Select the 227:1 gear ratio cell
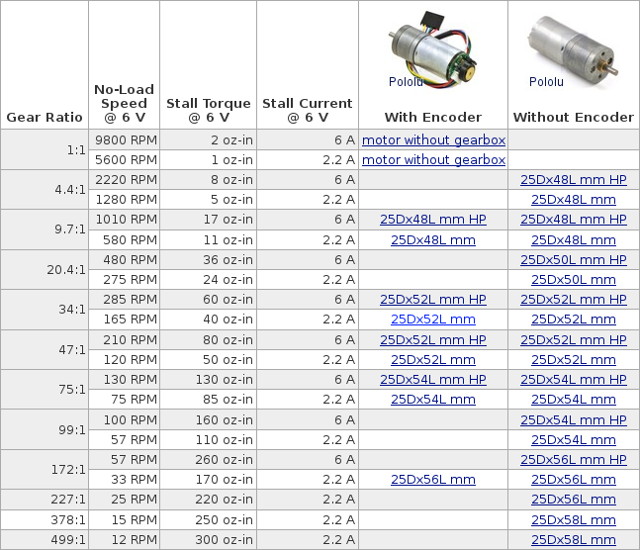 coord(44,499)
